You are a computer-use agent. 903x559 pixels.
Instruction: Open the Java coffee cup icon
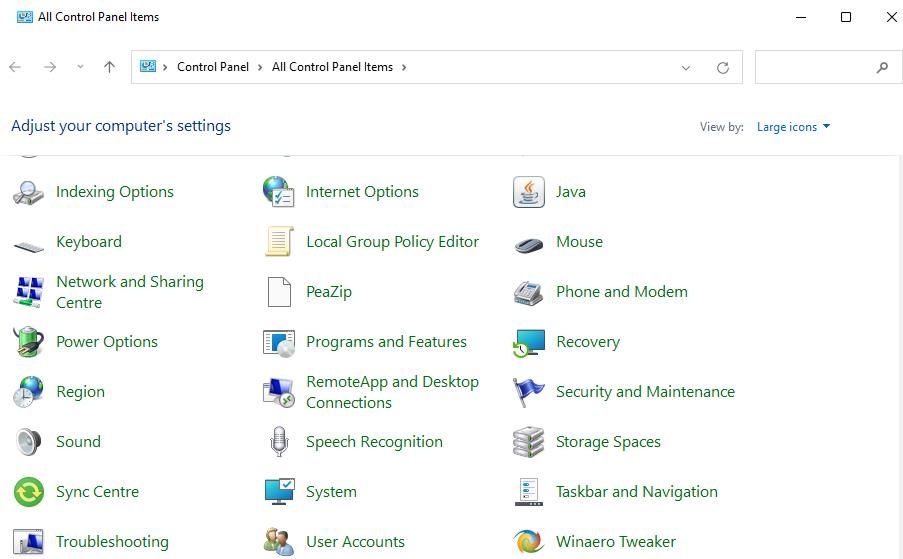tap(529, 192)
